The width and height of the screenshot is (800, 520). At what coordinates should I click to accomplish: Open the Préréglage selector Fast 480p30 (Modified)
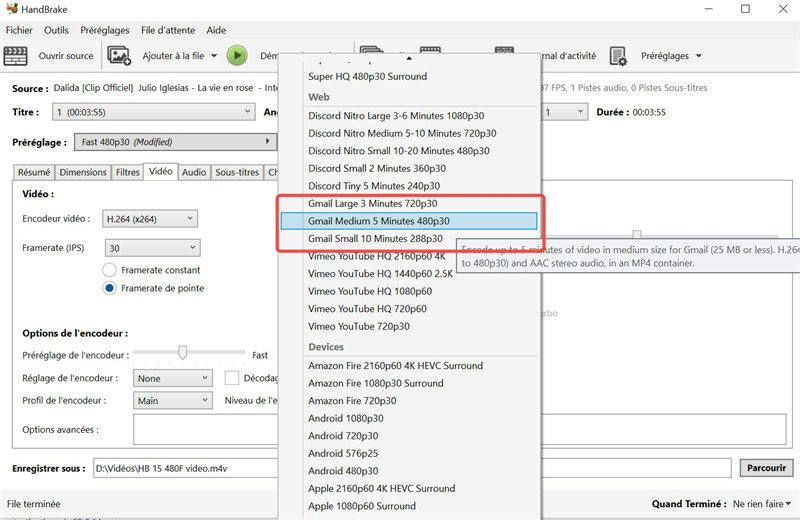[x=176, y=142]
